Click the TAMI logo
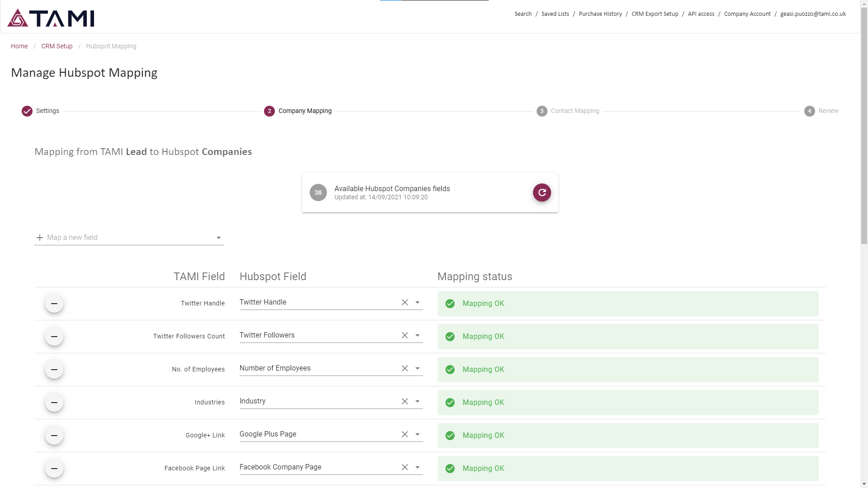868x488 pixels. (x=51, y=18)
